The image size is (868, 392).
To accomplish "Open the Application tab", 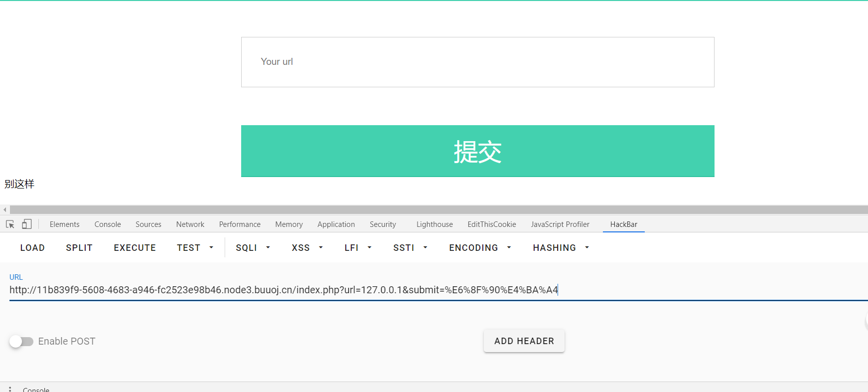I will tap(336, 224).
